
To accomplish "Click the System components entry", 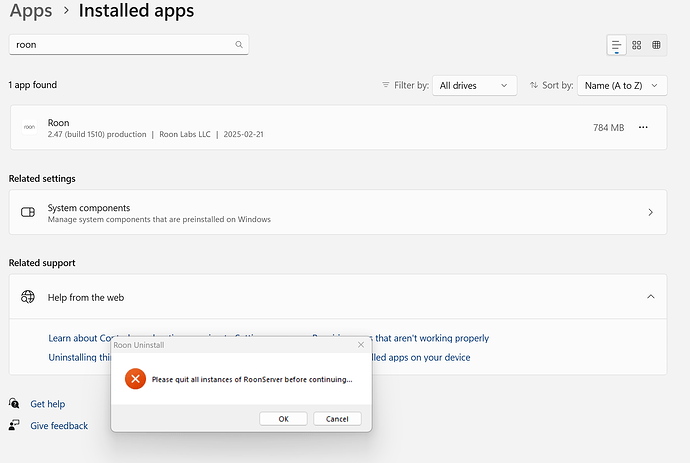I will tap(338, 212).
